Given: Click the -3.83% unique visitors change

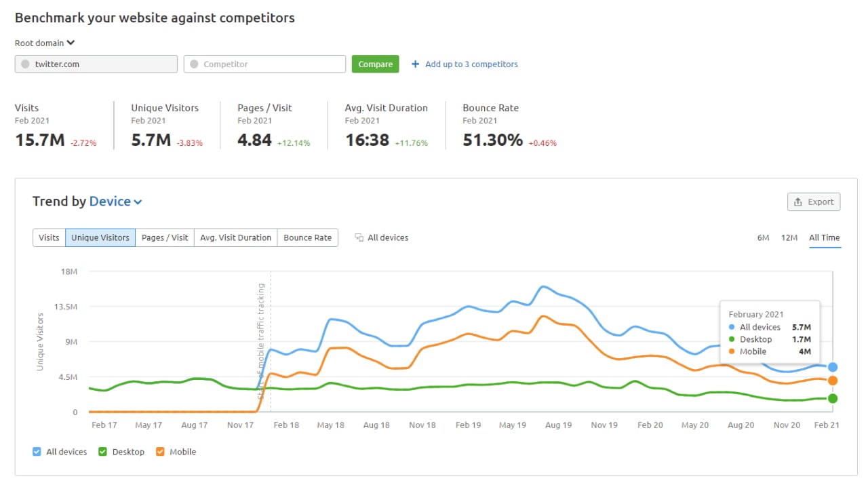Looking at the screenshot, I should pyautogui.click(x=190, y=143).
